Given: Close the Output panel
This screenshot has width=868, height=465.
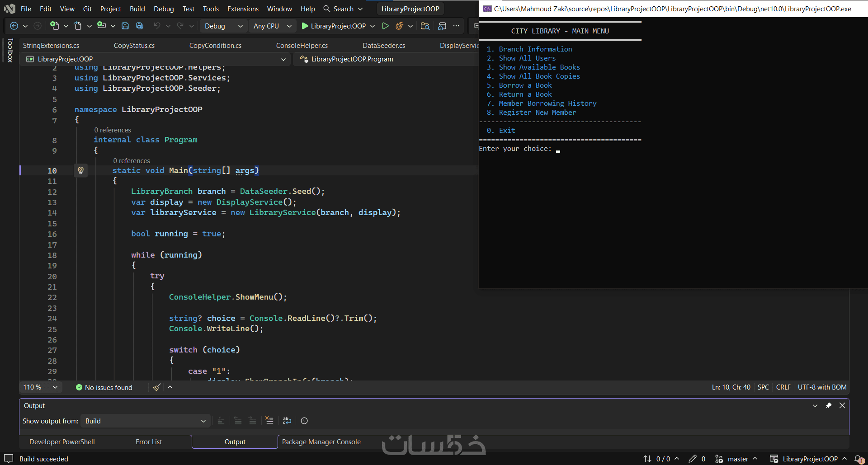Looking at the screenshot, I should coord(842,406).
